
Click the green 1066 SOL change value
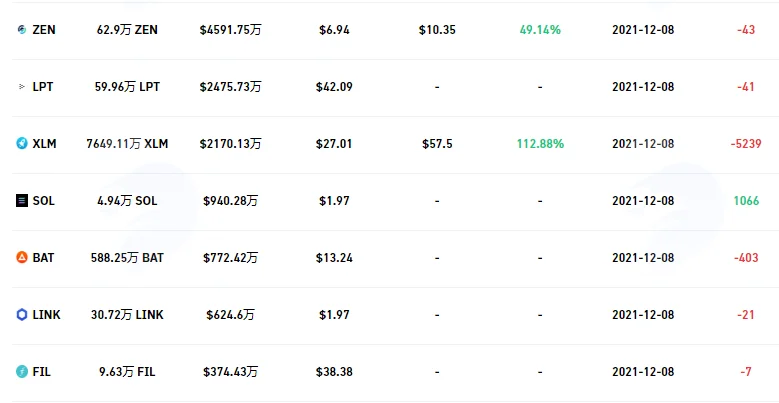(746, 201)
